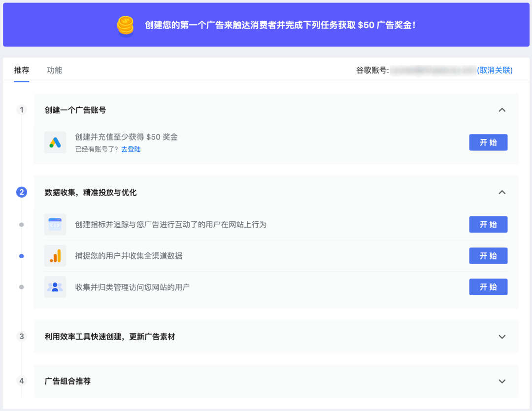Select the step 4 number circle

pyautogui.click(x=22, y=381)
